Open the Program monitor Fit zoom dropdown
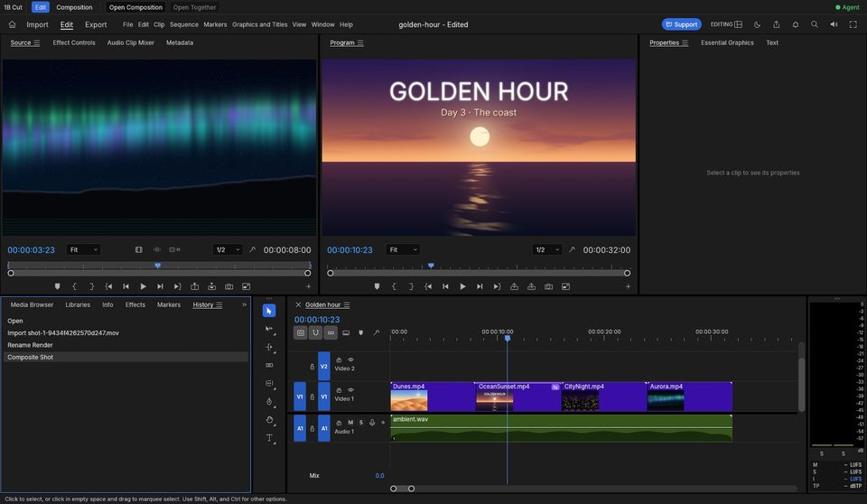This screenshot has width=867, height=504. coord(403,249)
